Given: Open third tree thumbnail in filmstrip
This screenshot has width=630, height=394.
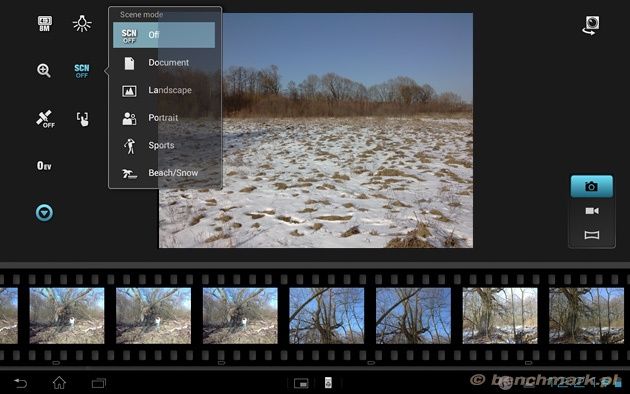Looking at the screenshot, I should [240, 315].
